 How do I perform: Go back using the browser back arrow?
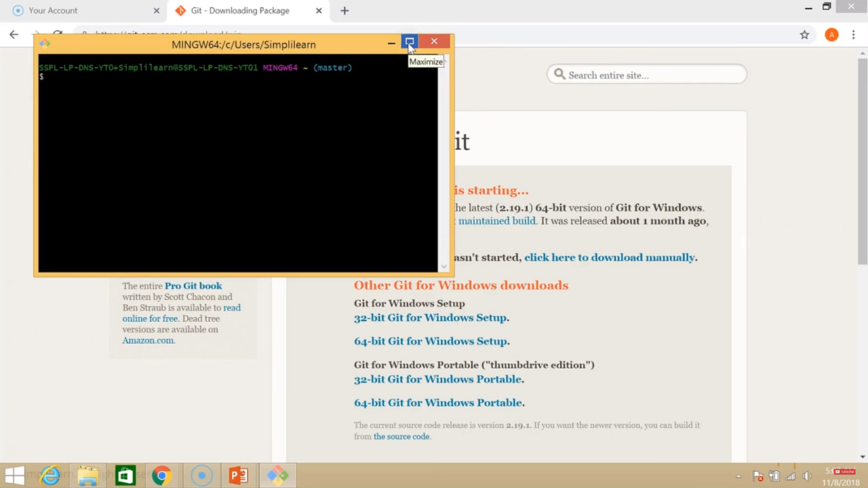pos(14,35)
